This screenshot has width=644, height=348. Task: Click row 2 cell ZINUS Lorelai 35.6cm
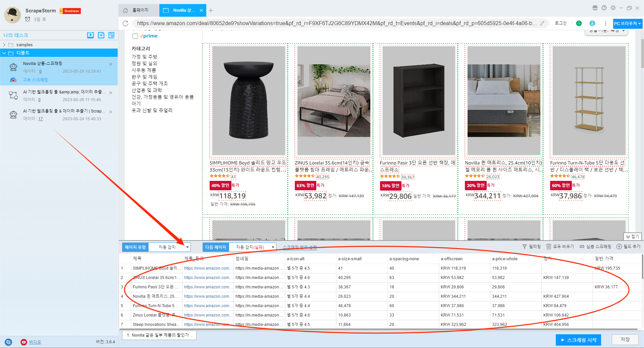(156, 278)
